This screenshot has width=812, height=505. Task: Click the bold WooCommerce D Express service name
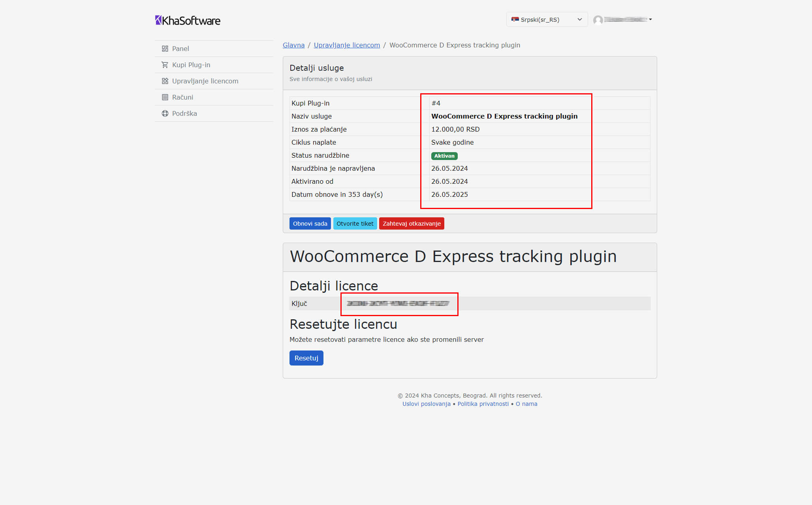tap(504, 116)
